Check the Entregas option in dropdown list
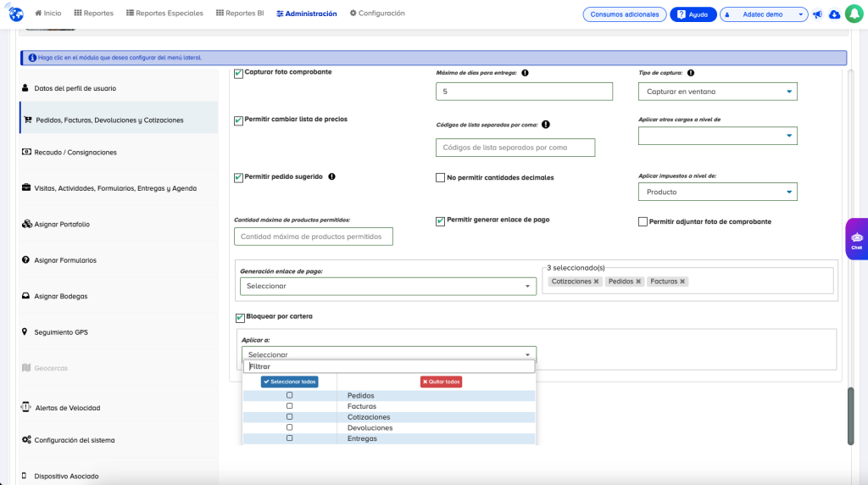Screen dimensions: 868x485 tap(290, 438)
